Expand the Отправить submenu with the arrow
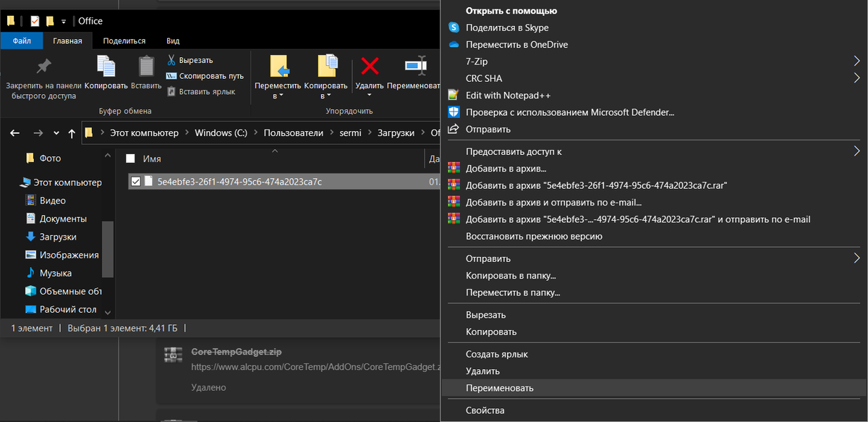Viewport: 868px width, 422px height. coord(857,258)
